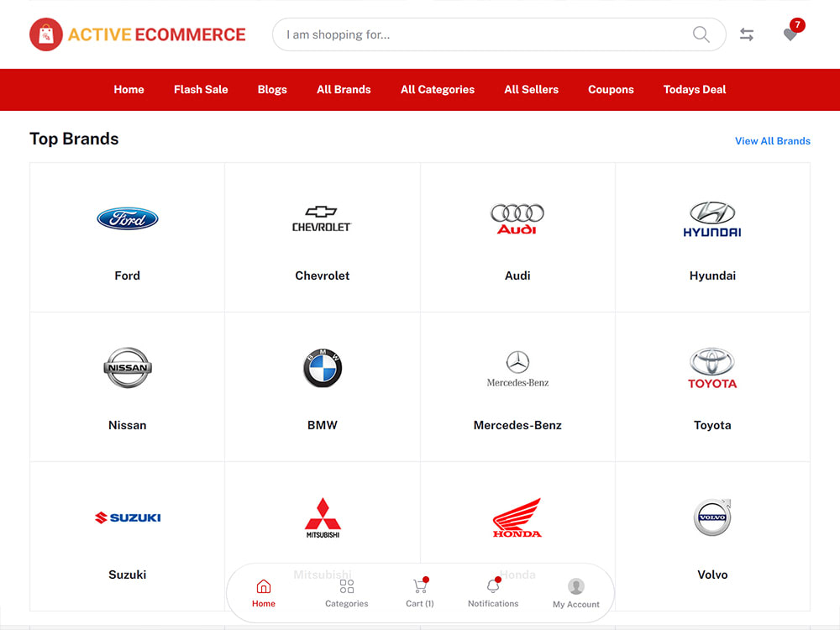Screen dimensions: 840x630
Task: Click the Nissan logo
Action: [x=128, y=368]
